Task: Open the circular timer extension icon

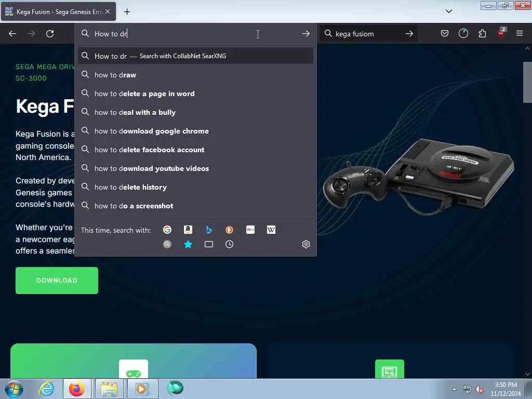Action: [x=463, y=33]
